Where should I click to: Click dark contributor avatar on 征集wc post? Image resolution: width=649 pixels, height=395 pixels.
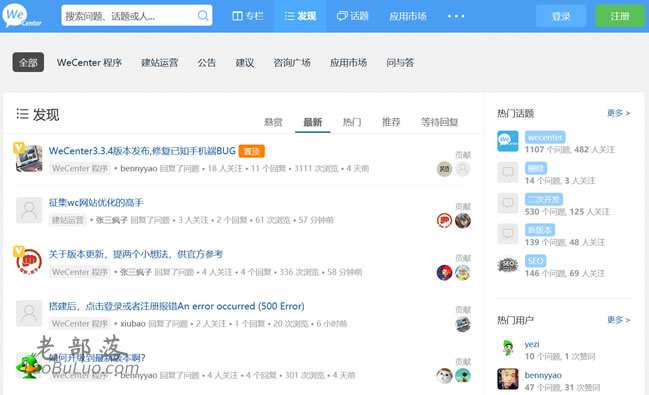(x=463, y=220)
